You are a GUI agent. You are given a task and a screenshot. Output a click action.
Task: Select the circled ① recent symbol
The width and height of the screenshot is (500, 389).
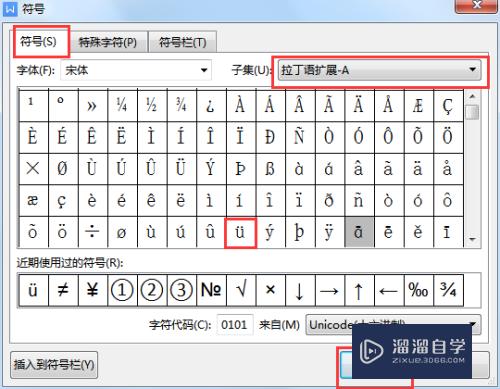(122, 290)
